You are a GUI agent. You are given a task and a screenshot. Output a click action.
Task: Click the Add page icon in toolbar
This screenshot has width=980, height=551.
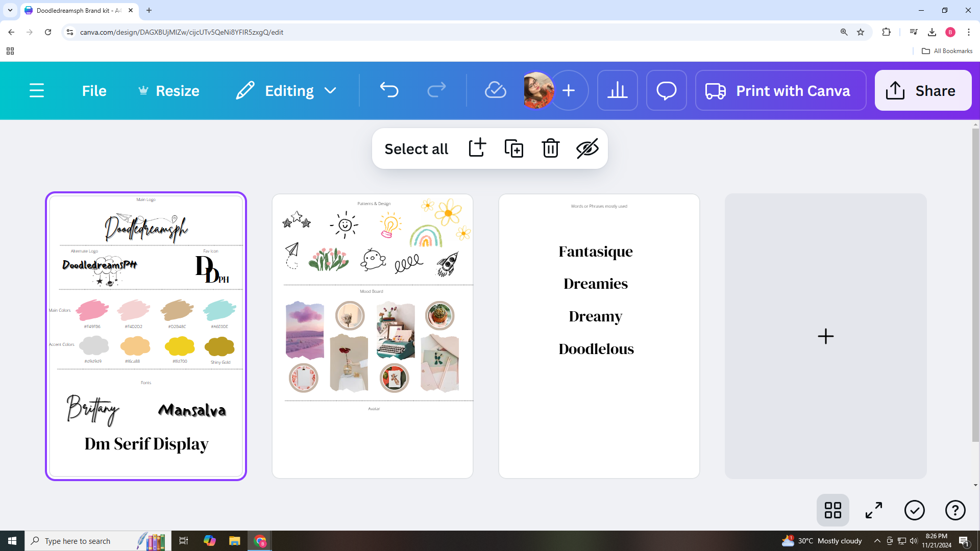[477, 148]
